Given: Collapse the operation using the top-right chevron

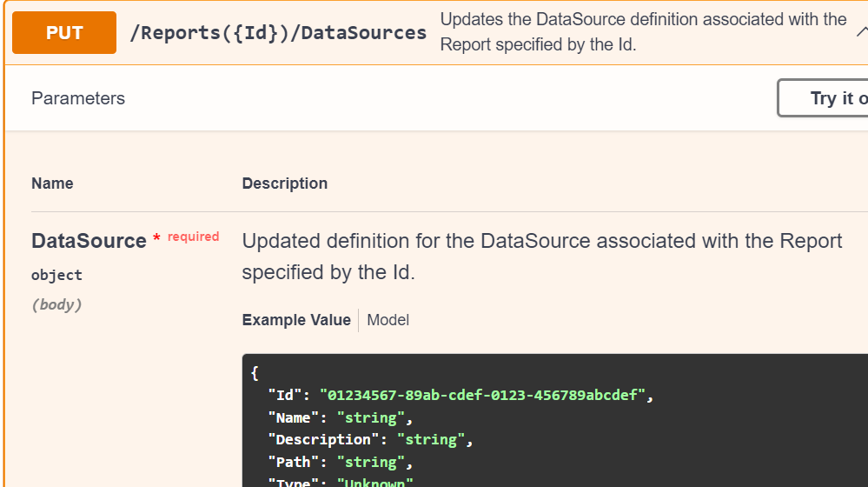Looking at the screenshot, I should pyautogui.click(x=860, y=32).
